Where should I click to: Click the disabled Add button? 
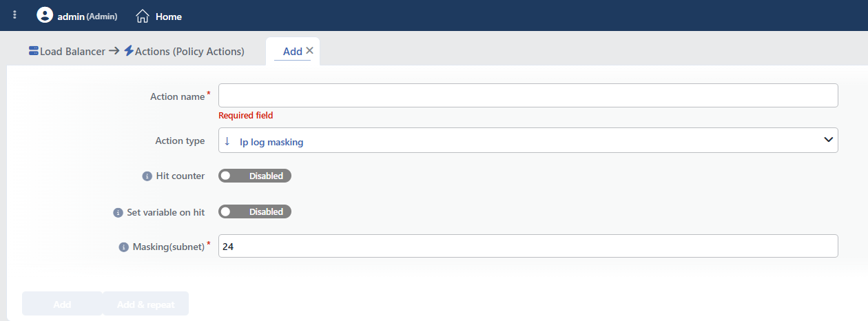[62, 304]
